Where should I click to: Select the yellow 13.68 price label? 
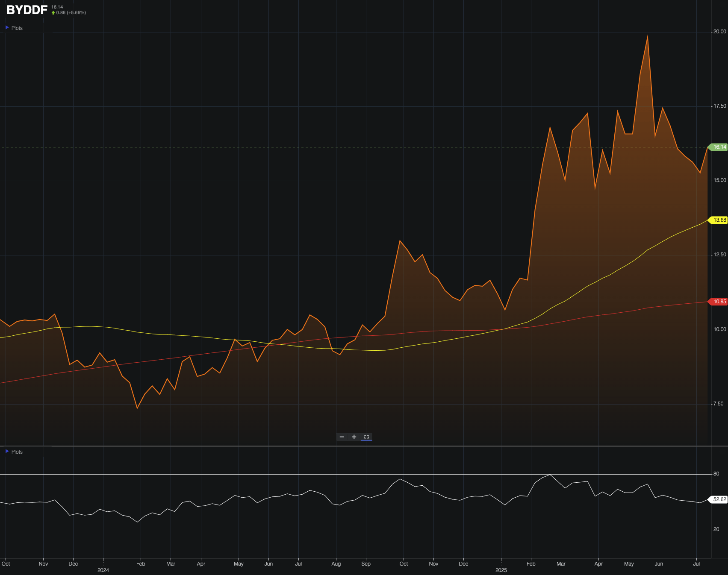coord(719,220)
